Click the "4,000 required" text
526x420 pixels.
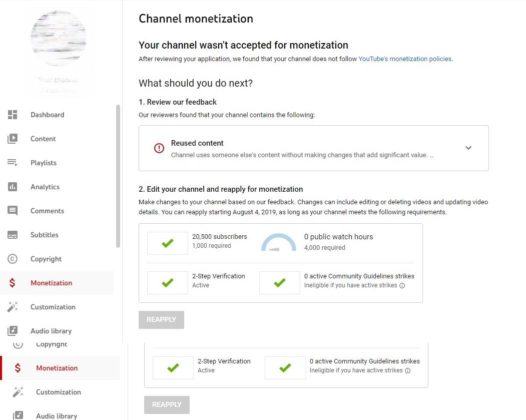[x=324, y=248]
